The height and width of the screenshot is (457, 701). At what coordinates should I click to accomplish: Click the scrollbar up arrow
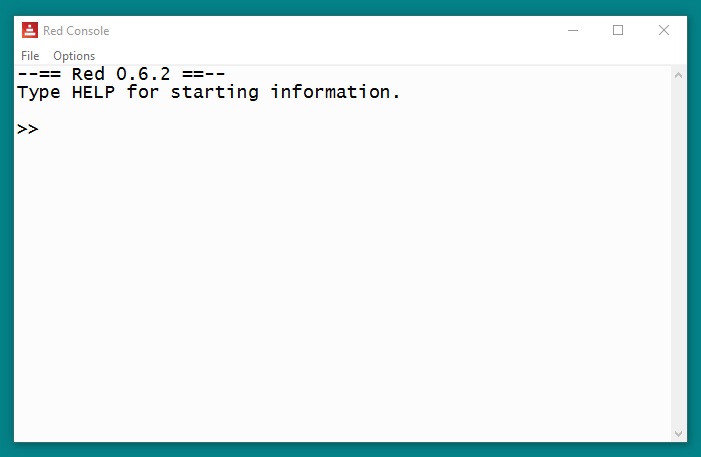[x=679, y=75]
